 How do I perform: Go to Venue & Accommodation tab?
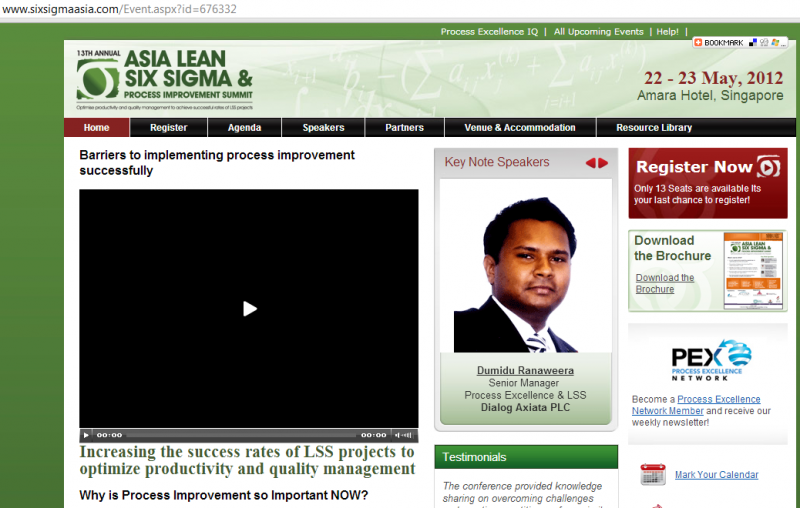click(x=520, y=128)
